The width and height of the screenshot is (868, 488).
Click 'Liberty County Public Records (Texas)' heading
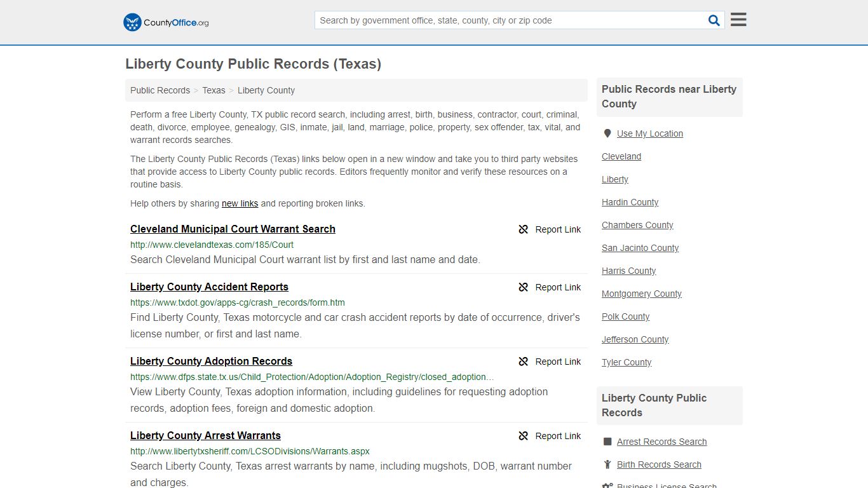(x=253, y=64)
